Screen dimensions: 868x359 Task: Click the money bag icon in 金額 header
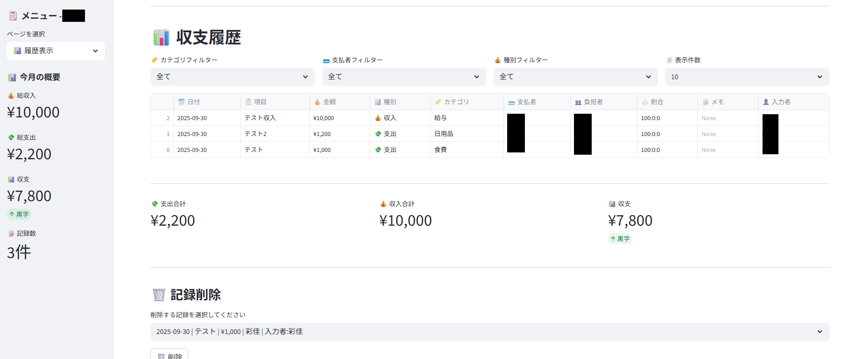[317, 102]
